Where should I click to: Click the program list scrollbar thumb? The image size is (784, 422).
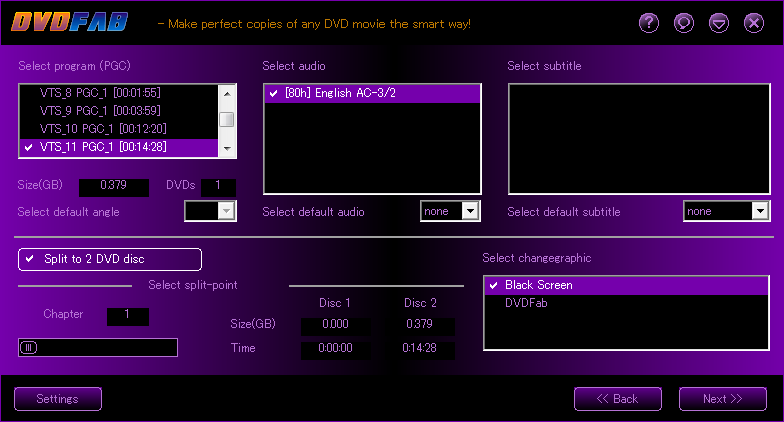pyautogui.click(x=228, y=120)
